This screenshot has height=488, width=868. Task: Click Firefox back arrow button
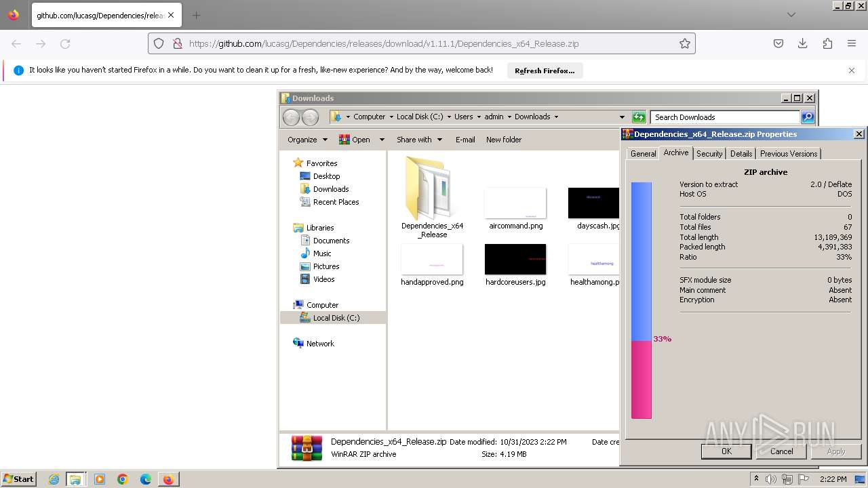16,43
